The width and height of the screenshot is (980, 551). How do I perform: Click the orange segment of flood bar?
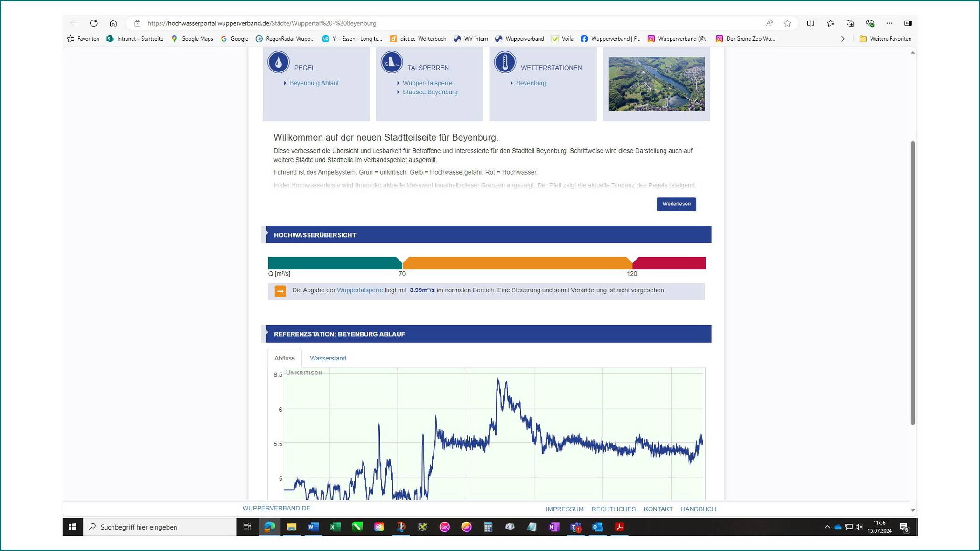point(517,263)
